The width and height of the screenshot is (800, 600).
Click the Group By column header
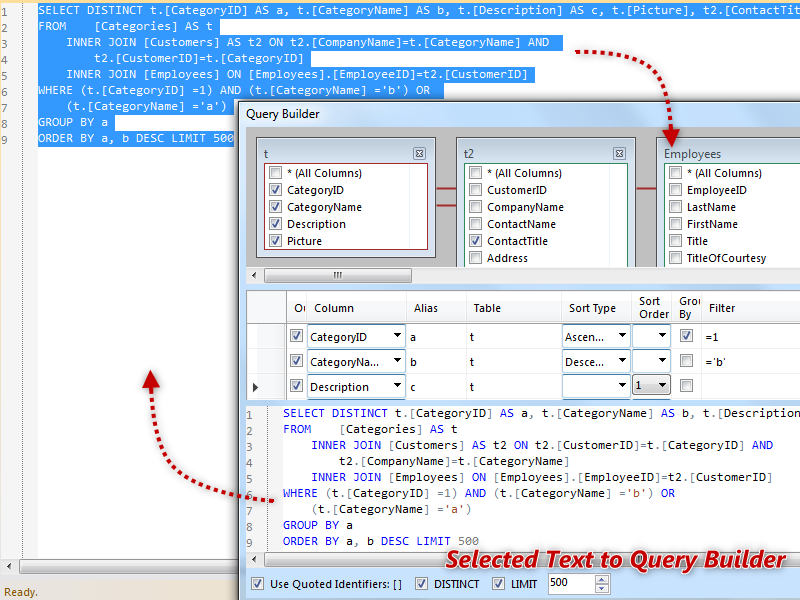[687, 308]
